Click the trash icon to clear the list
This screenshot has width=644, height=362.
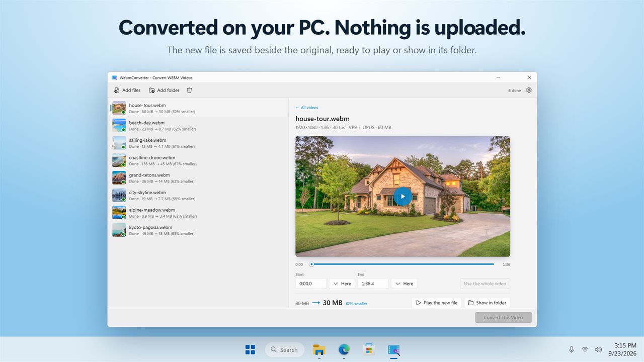point(189,90)
